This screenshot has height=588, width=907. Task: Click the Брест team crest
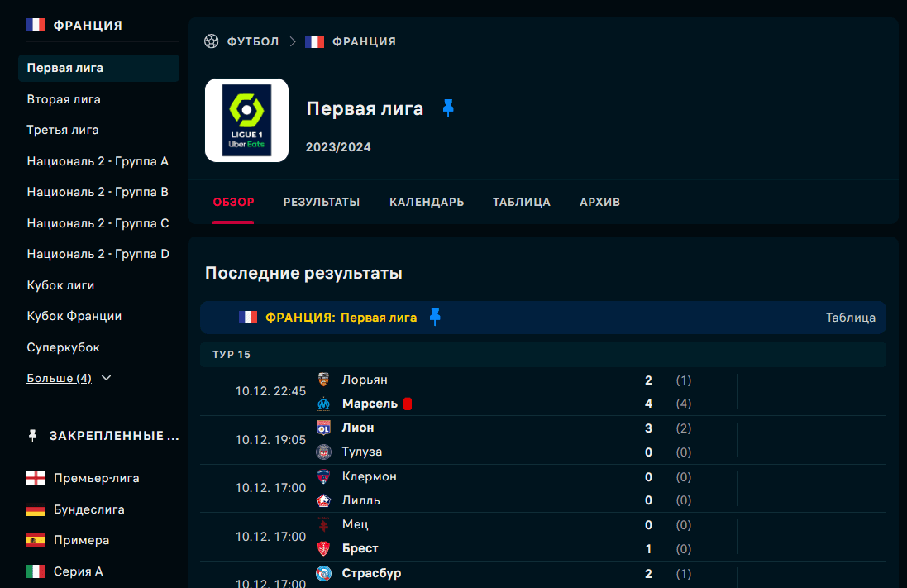click(x=324, y=548)
